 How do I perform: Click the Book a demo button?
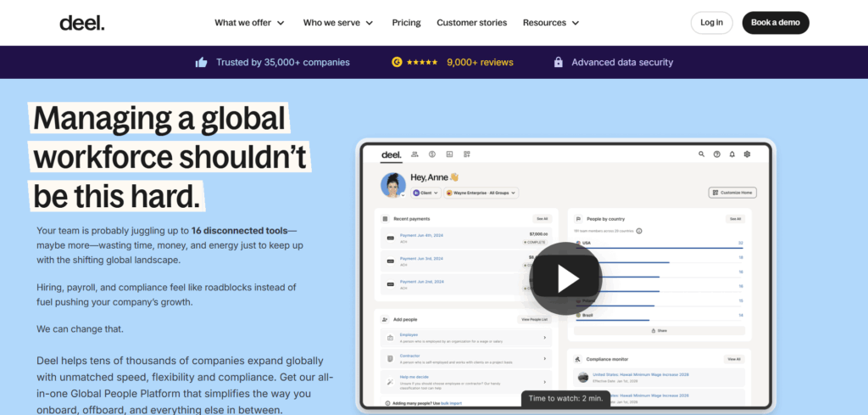tap(776, 23)
